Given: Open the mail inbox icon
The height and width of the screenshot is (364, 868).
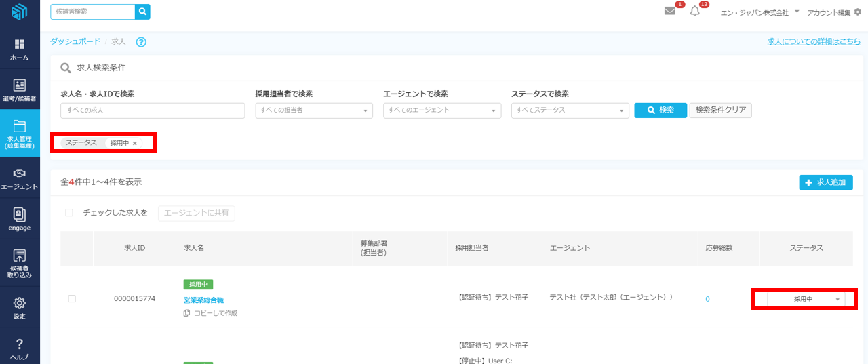Looking at the screenshot, I should coord(670,12).
